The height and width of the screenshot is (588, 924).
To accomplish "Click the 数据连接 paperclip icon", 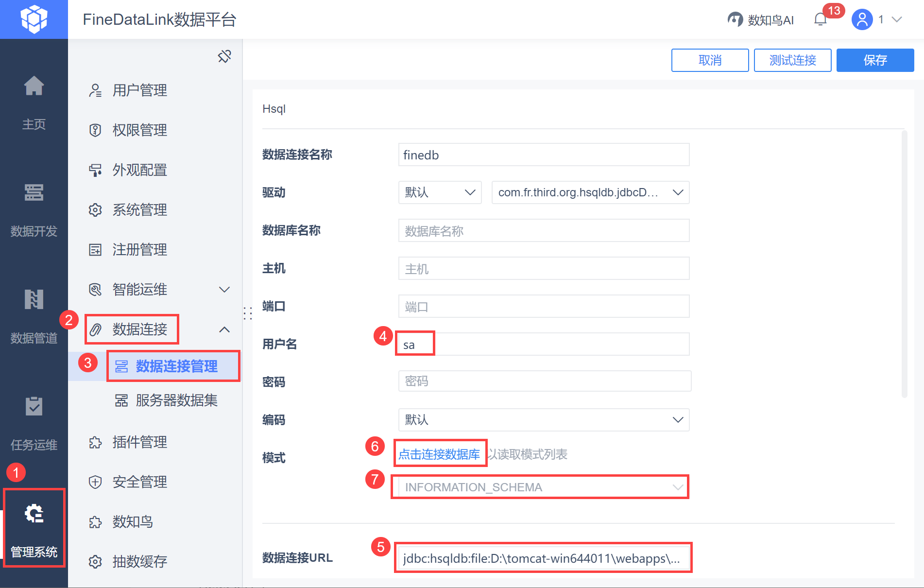I will (x=95, y=329).
